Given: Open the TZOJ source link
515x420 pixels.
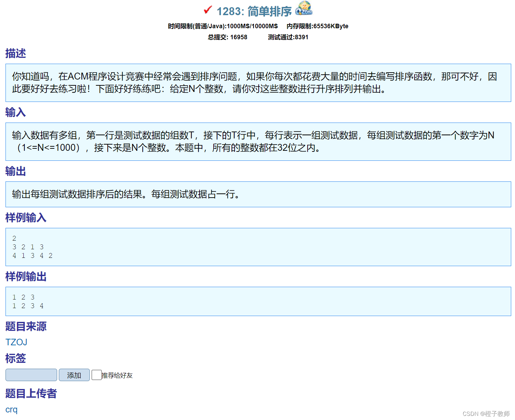Looking at the screenshot, I should (16, 342).
